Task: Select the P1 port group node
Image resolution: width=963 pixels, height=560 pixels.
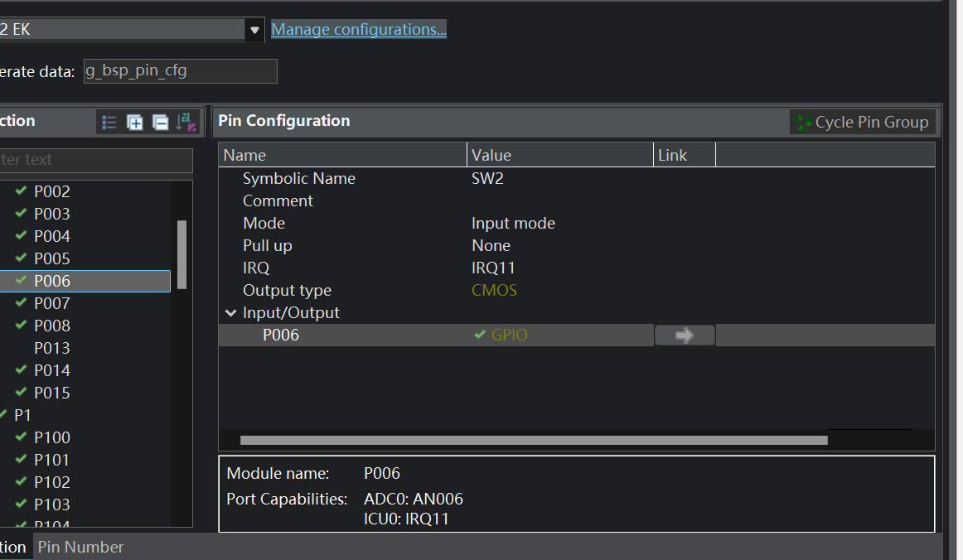Action: pos(22,415)
